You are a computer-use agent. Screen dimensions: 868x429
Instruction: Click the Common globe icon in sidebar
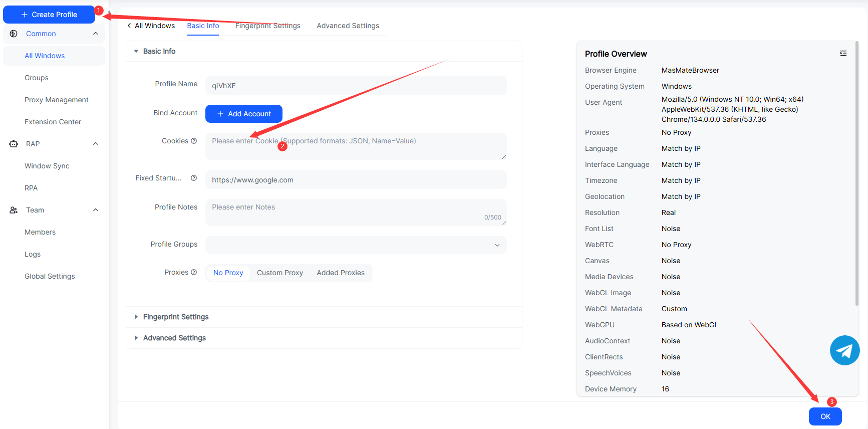[x=14, y=34]
